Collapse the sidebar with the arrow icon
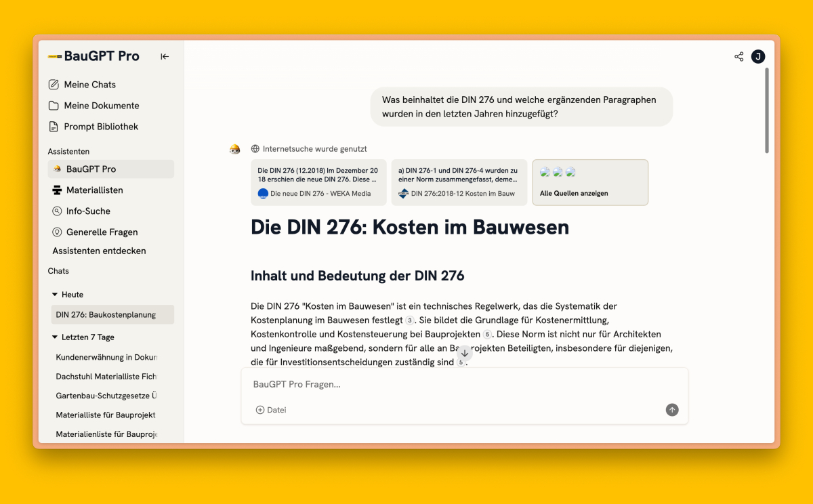Image resolution: width=813 pixels, height=504 pixels. point(165,57)
